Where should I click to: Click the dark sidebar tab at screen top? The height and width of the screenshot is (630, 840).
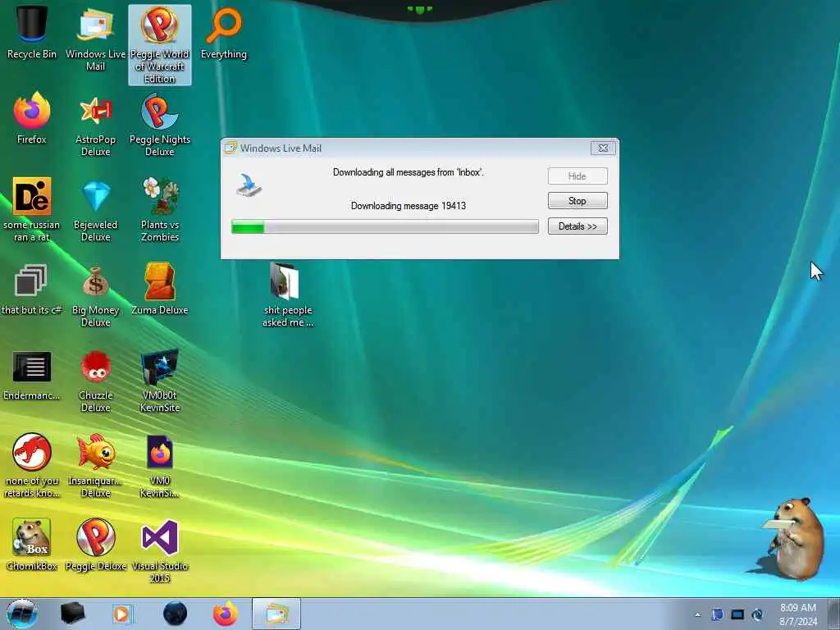(x=419, y=9)
